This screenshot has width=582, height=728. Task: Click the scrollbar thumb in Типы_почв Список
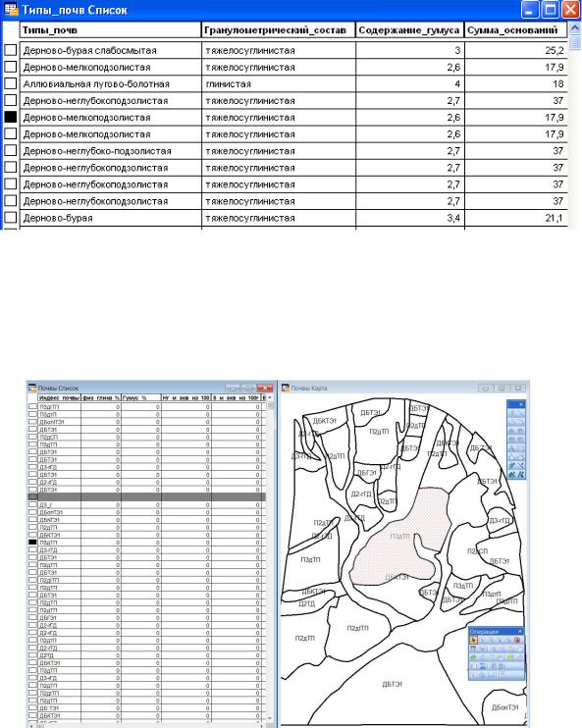[x=574, y=43]
